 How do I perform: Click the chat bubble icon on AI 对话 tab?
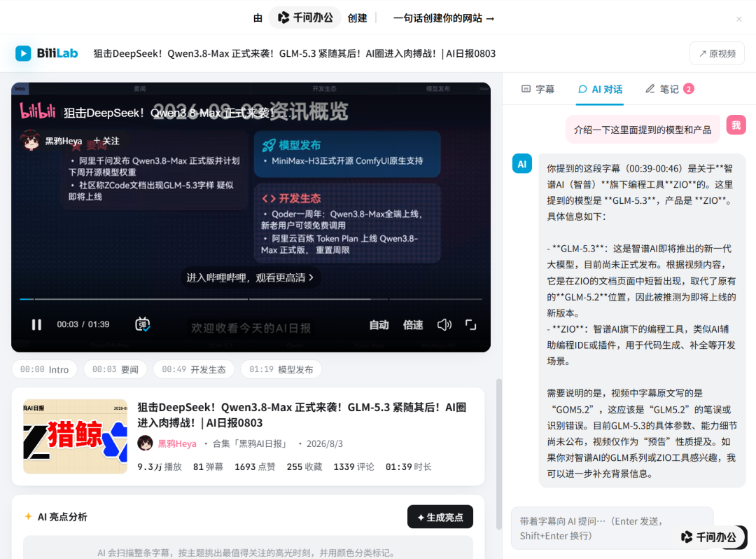(583, 89)
